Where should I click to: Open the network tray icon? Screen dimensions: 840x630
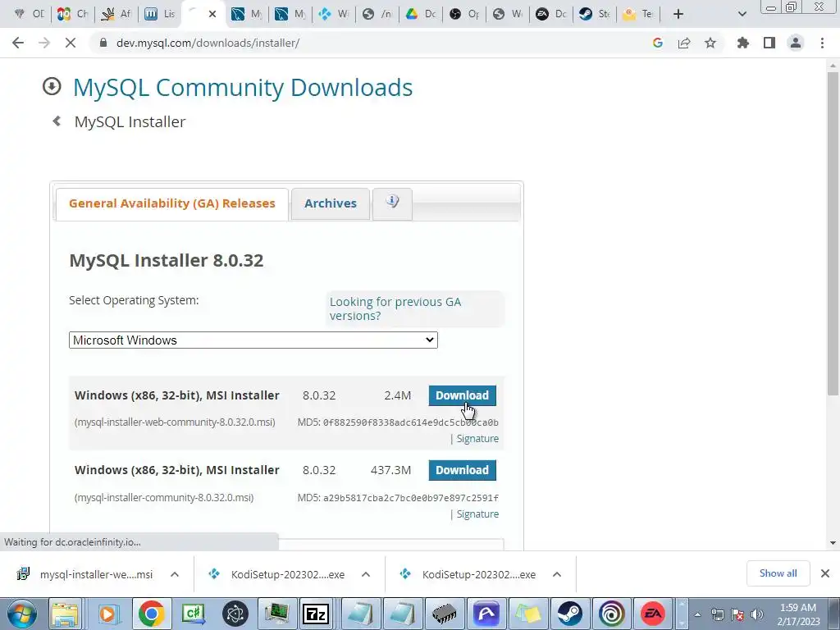pos(717,614)
